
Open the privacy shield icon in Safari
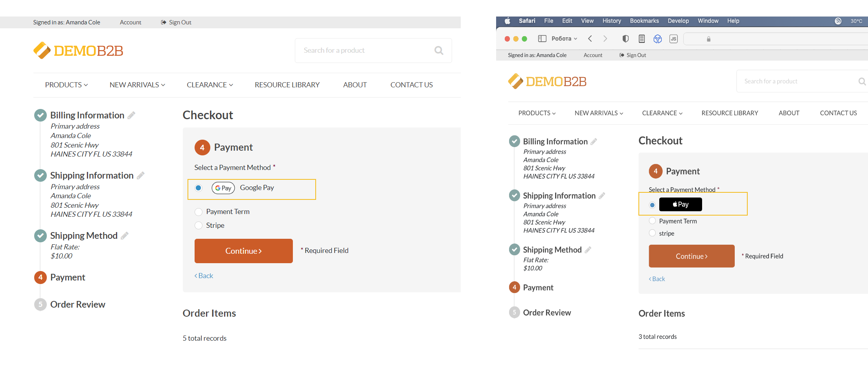pos(625,39)
